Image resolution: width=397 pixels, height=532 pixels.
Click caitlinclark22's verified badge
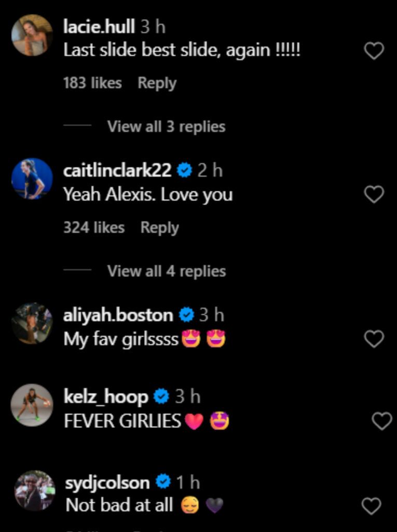pyautogui.click(x=186, y=169)
